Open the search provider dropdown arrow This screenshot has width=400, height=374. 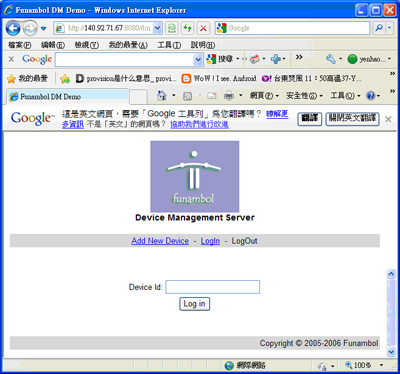pyautogui.click(x=390, y=28)
